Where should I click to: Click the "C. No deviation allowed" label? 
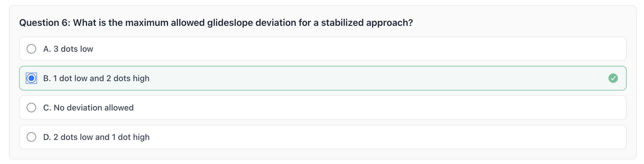coord(88,108)
